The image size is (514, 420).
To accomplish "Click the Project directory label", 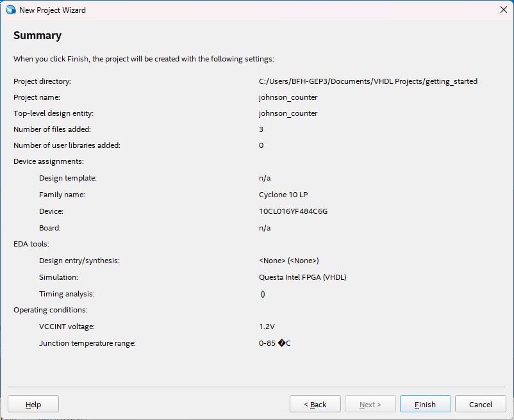I will 42,81.
